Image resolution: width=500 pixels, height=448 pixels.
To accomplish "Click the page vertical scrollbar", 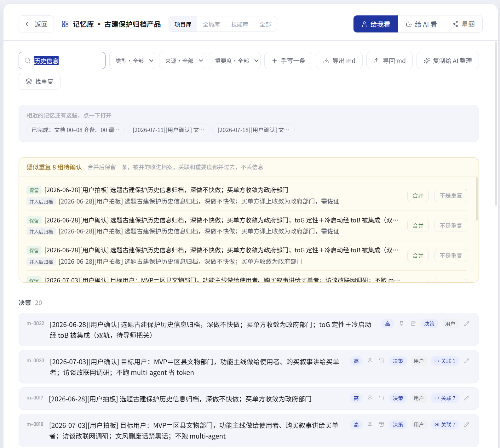I will click(496, 123).
